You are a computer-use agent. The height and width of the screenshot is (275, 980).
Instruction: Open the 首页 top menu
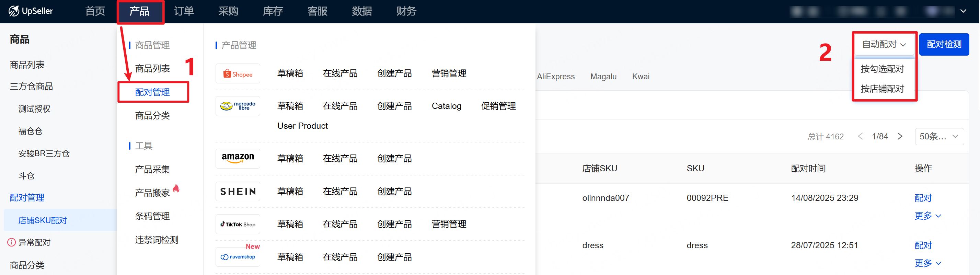(x=95, y=11)
